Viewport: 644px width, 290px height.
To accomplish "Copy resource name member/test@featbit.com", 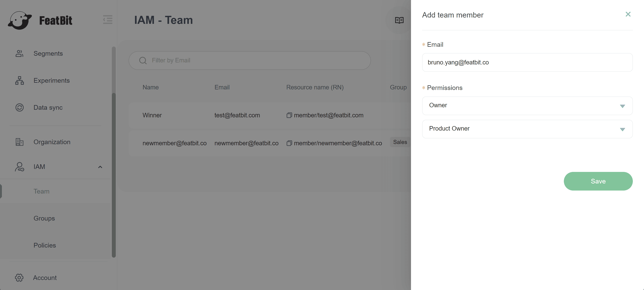I will [x=289, y=115].
